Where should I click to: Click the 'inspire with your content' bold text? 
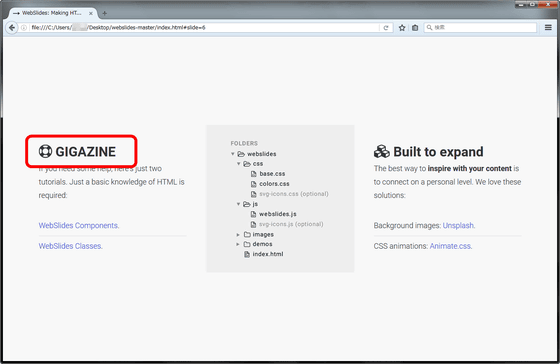(x=470, y=169)
